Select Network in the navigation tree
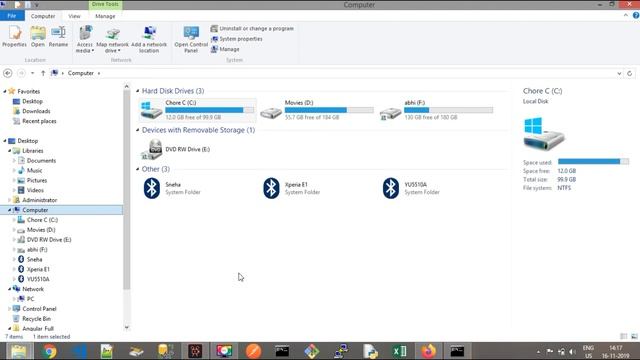This screenshot has width=640, height=360. point(33,289)
